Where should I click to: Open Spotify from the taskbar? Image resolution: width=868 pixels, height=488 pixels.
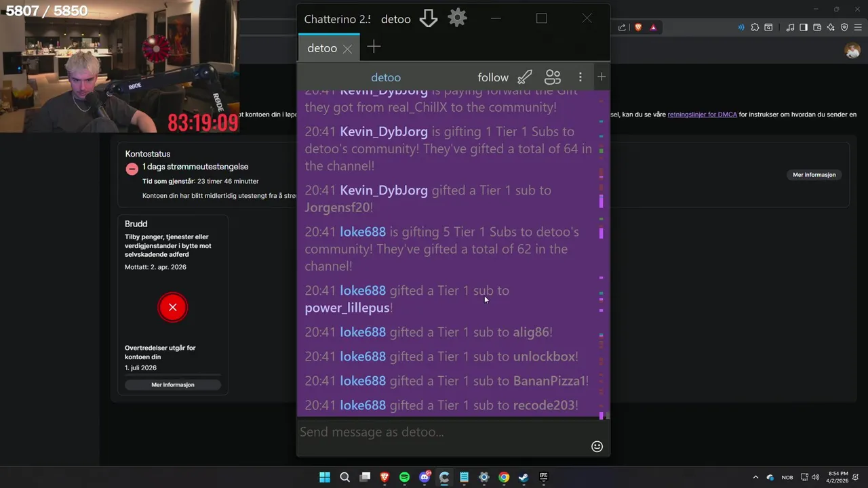(x=404, y=477)
